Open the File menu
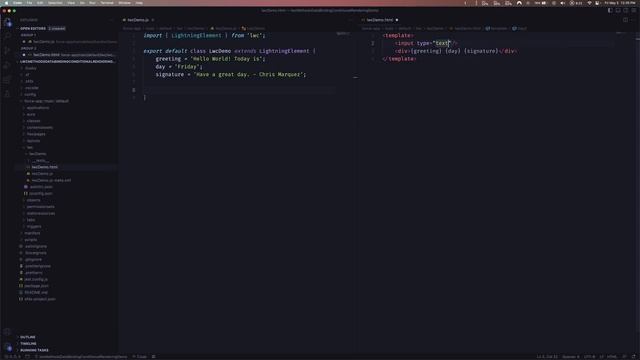 (29, 3)
